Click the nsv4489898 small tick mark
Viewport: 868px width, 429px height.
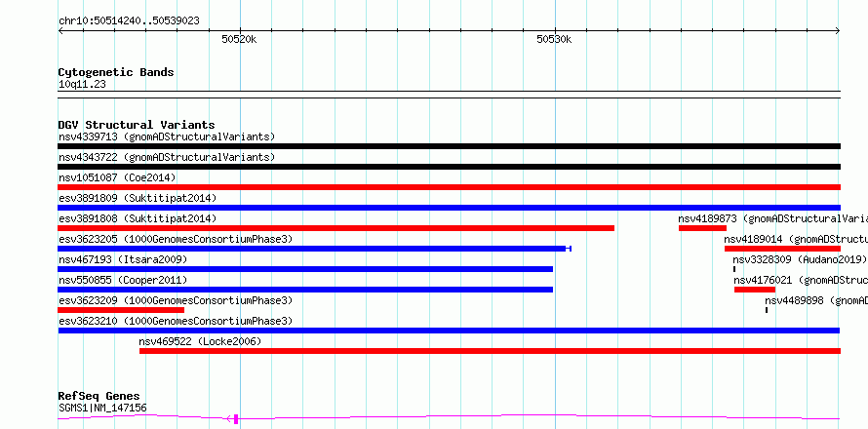tap(767, 310)
